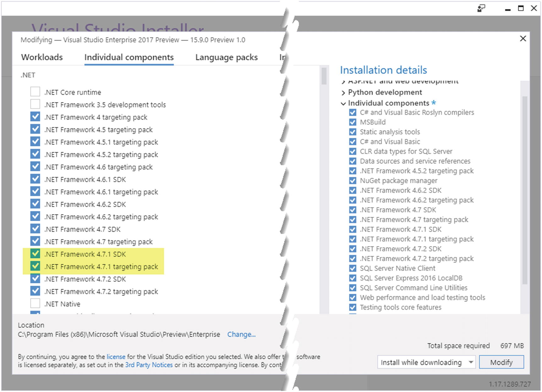Toggle .NET Framework 4.7.2 targeting pack in component list

[x=35, y=291]
